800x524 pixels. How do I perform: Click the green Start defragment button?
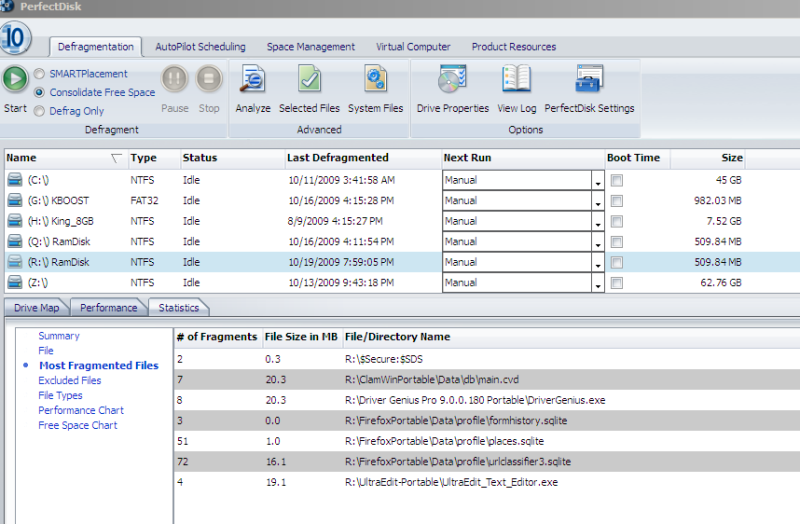point(15,79)
